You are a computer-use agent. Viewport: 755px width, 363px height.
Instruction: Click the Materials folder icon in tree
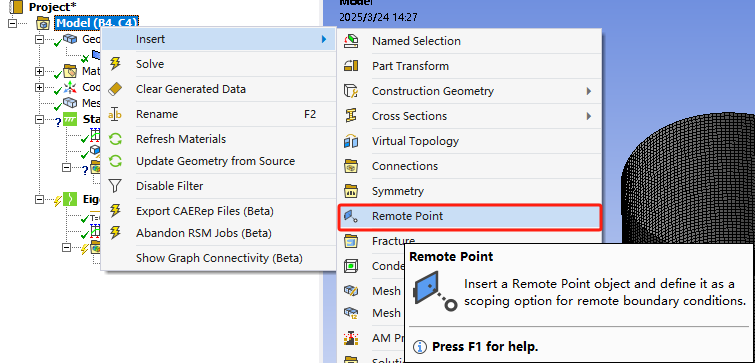coord(70,71)
